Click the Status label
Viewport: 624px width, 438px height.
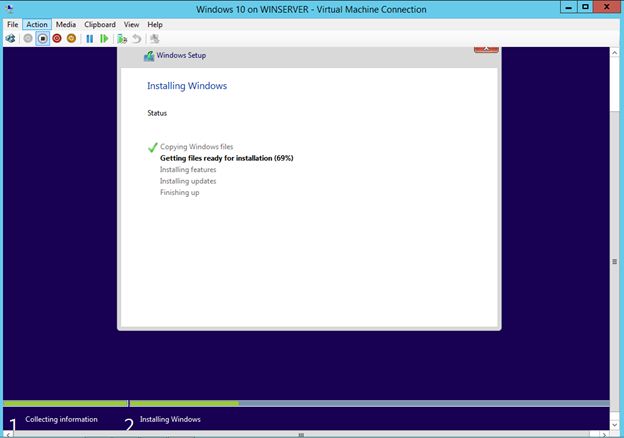(x=157, y=113)
